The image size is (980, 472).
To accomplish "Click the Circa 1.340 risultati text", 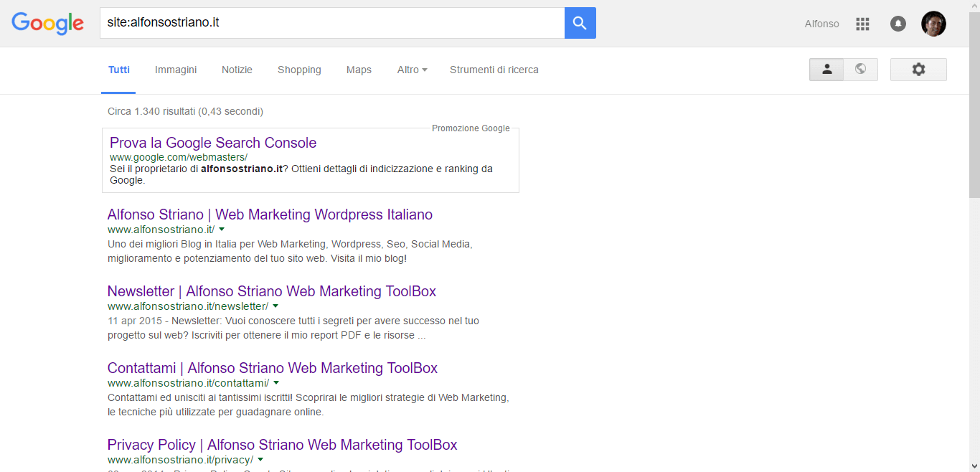I will point(185,111).
